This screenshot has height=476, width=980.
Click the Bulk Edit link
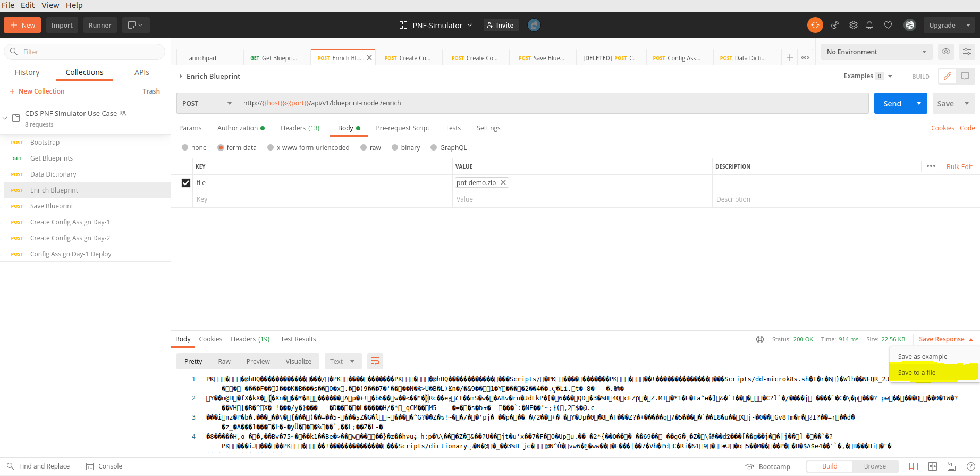point(959,166)
